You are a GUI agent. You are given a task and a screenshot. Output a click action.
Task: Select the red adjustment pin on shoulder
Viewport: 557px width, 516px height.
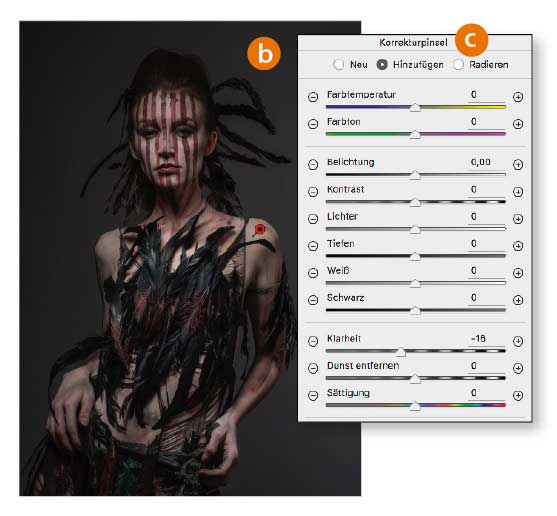[260, 229]
